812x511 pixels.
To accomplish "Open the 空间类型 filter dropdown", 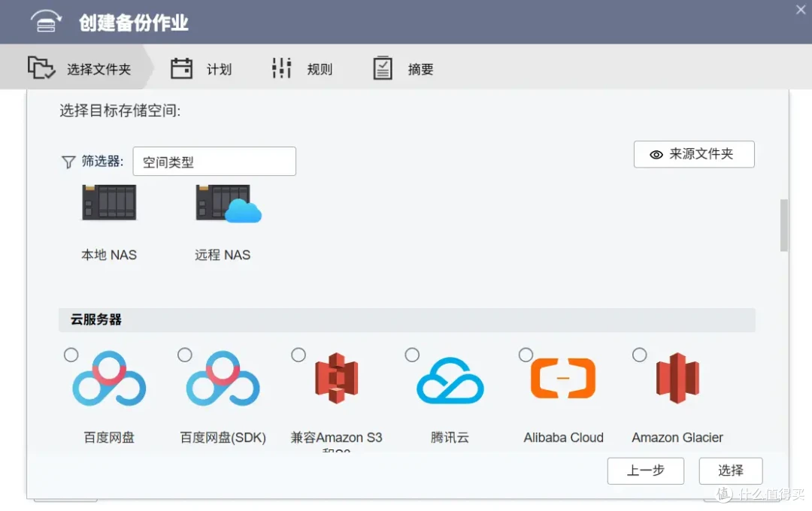I will [214, 162].
